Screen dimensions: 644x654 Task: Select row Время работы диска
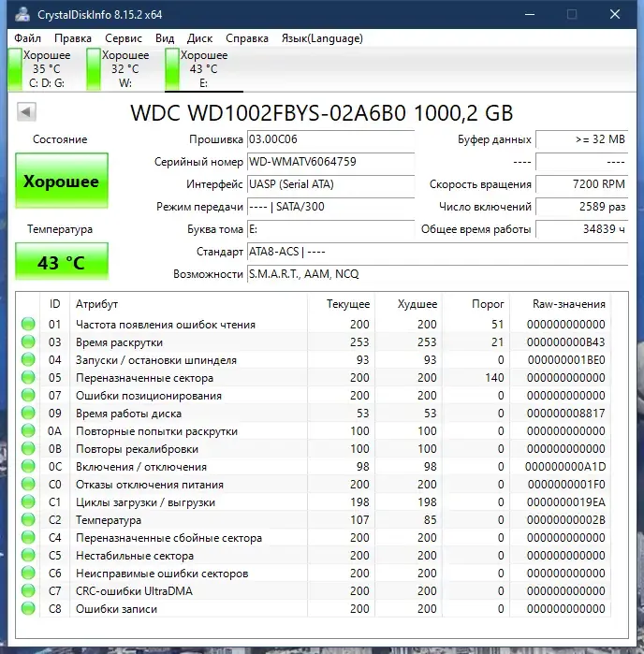pos(315,413)
